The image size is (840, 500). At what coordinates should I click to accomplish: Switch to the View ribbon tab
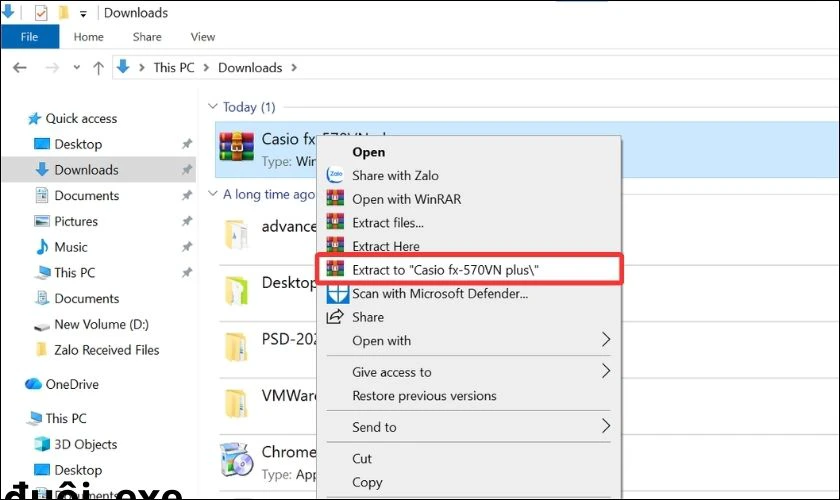coord(202,37)
